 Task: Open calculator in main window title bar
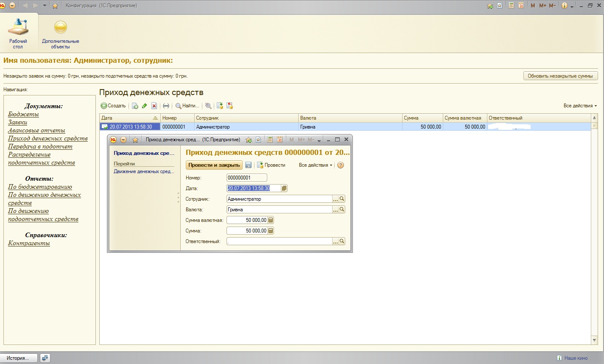click(511, 6)
